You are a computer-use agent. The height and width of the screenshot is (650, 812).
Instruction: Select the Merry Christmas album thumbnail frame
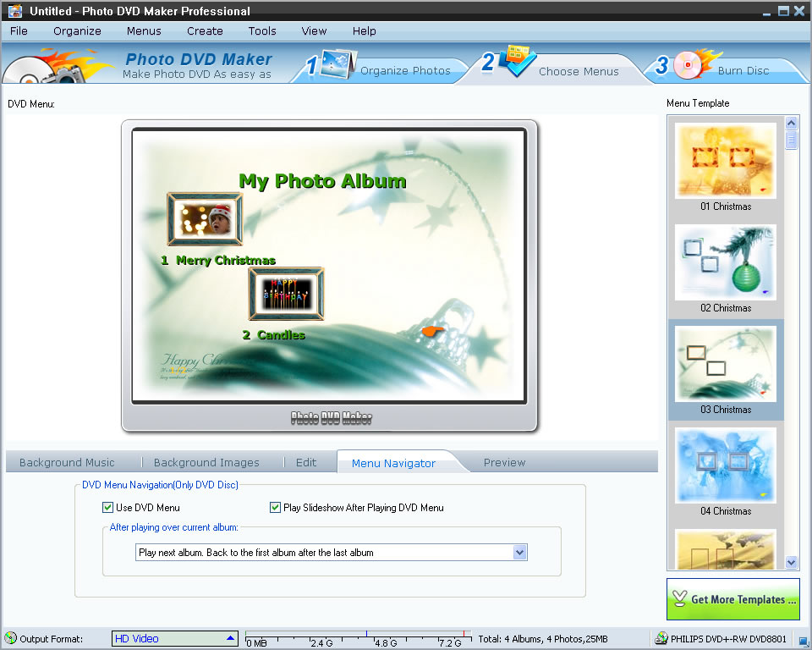205,218
